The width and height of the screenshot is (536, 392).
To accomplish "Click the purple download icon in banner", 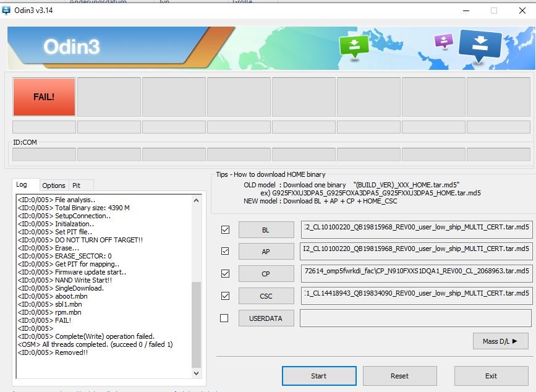I will [x=444, y=41].
